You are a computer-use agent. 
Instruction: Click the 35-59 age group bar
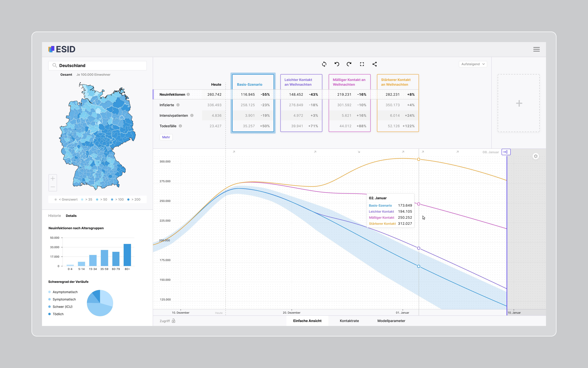tap(104, 258)
